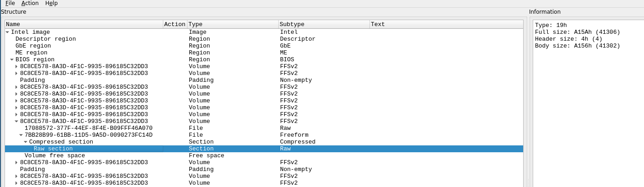Screen dimensions: 644x187
Task: Click the Name column header
Action: [x=84, y=24]
